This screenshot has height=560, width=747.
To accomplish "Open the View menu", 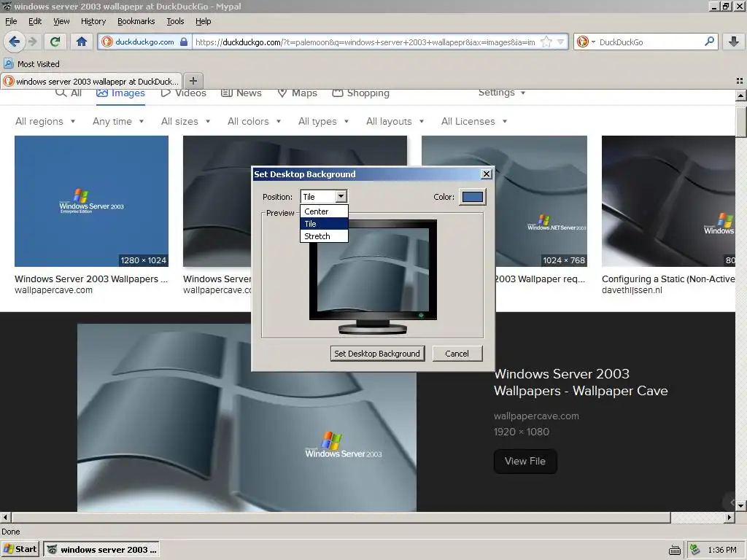I will pos(61,21).
